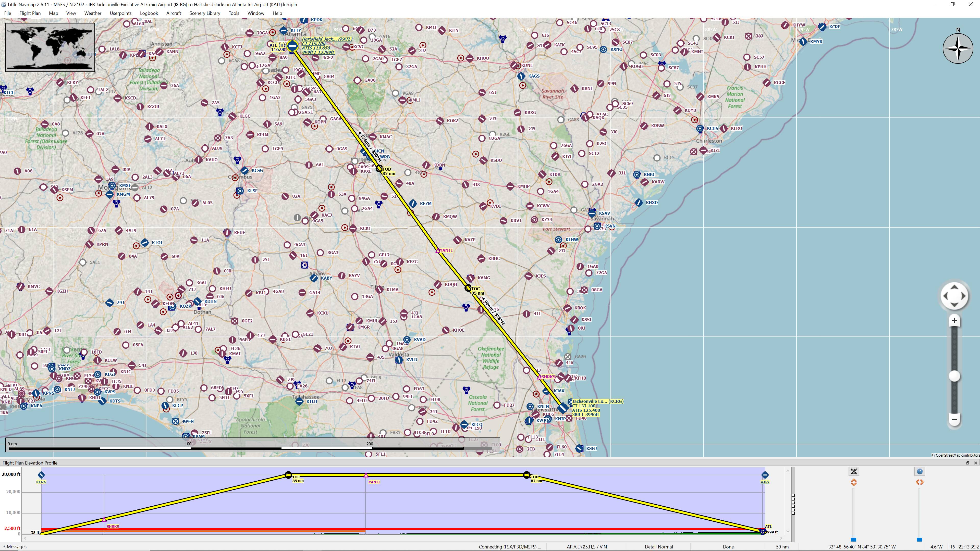Click the KCRG departure airport icon in profile
Viewport: 980px width, 551px height.
(41, 474)
